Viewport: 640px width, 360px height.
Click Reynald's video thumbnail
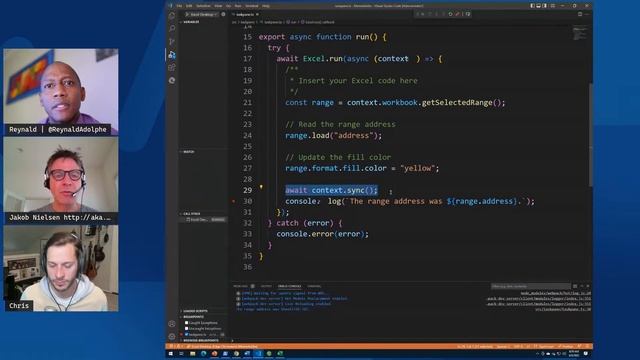pyautogui.click(x=61, y=92)
